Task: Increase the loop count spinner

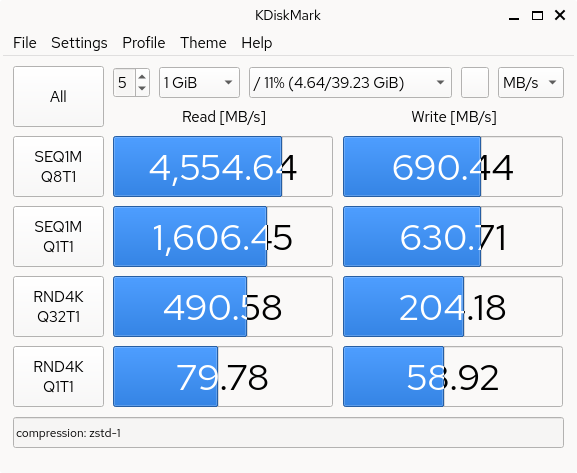Action: pyautogui.click(x=142, y=76)
